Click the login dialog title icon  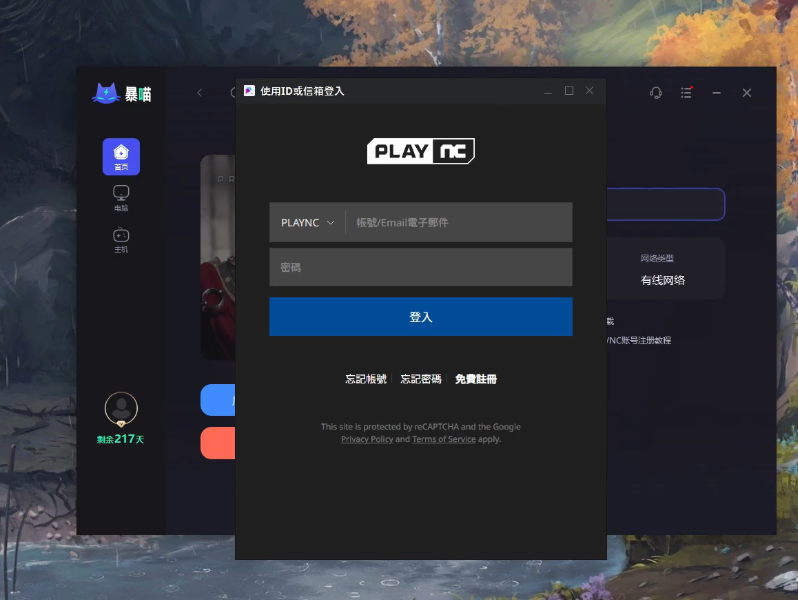tap(249, 91)
